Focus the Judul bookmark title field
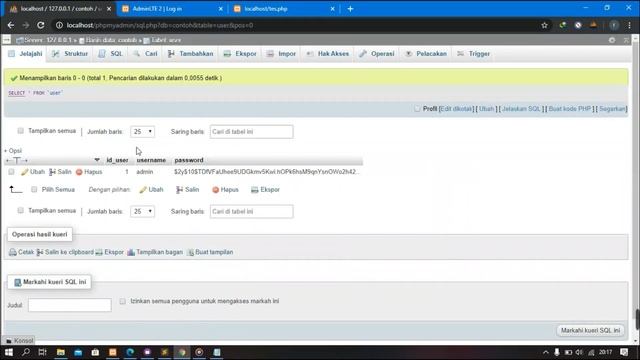The image size is (640, 360). (x=70, y=305)
